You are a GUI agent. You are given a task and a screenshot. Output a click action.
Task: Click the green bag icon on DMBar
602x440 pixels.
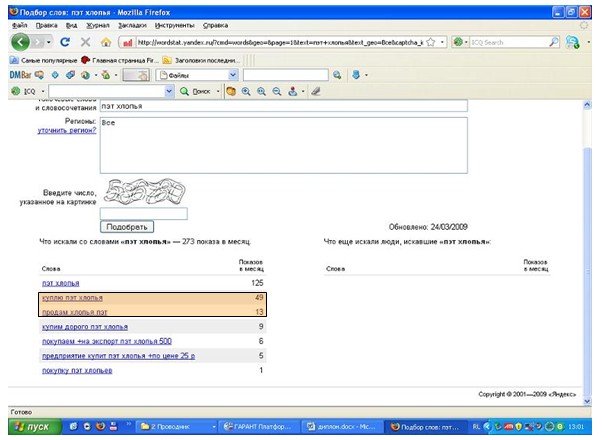click(106, 75)
